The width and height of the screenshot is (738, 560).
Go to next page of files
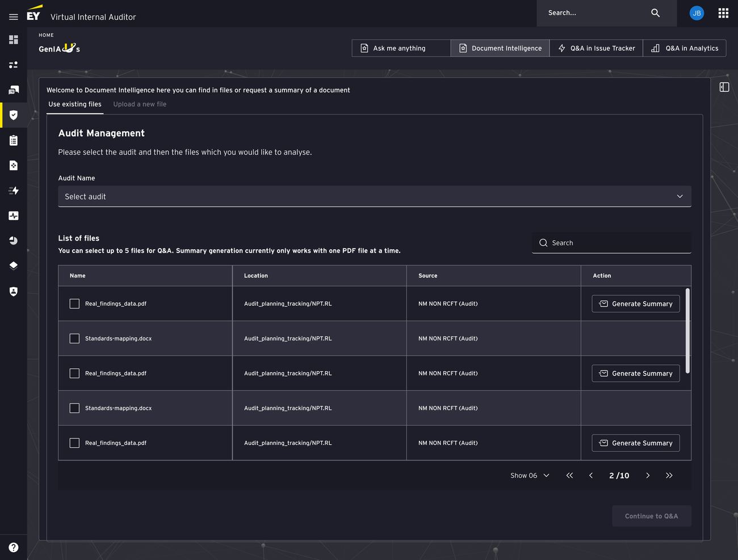(x=648, y=475)
